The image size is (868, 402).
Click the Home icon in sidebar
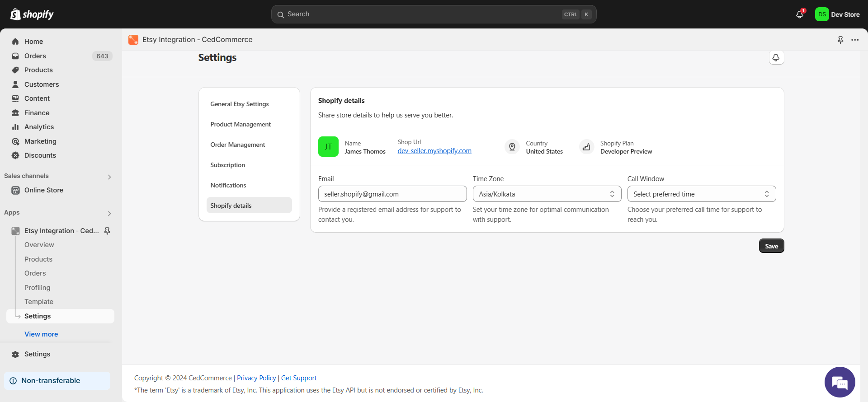point(15,42)
